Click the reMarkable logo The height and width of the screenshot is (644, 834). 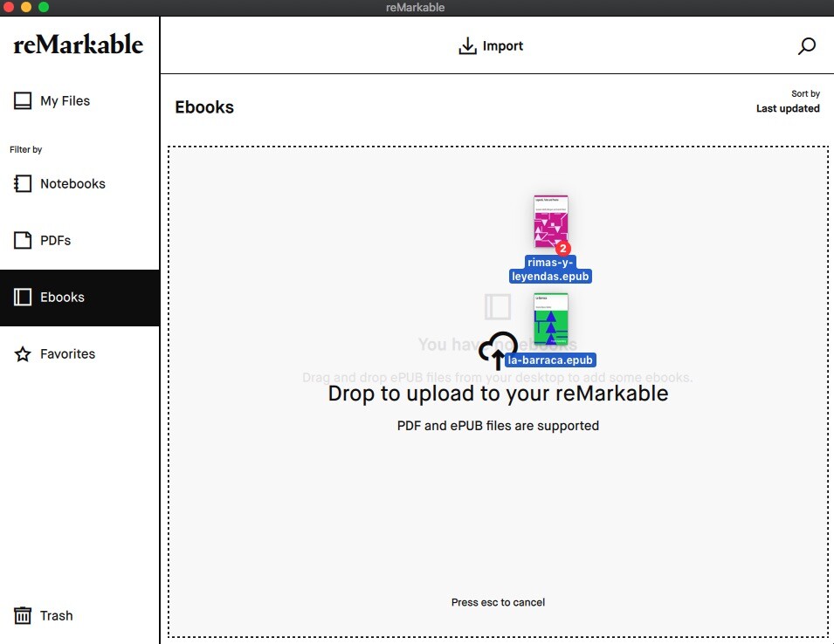78,44
